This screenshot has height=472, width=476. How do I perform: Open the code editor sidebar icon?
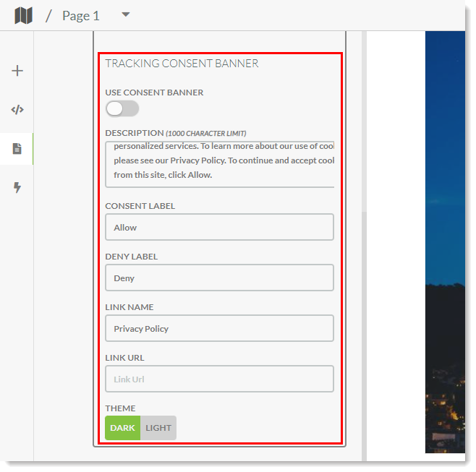pos(17,109)
